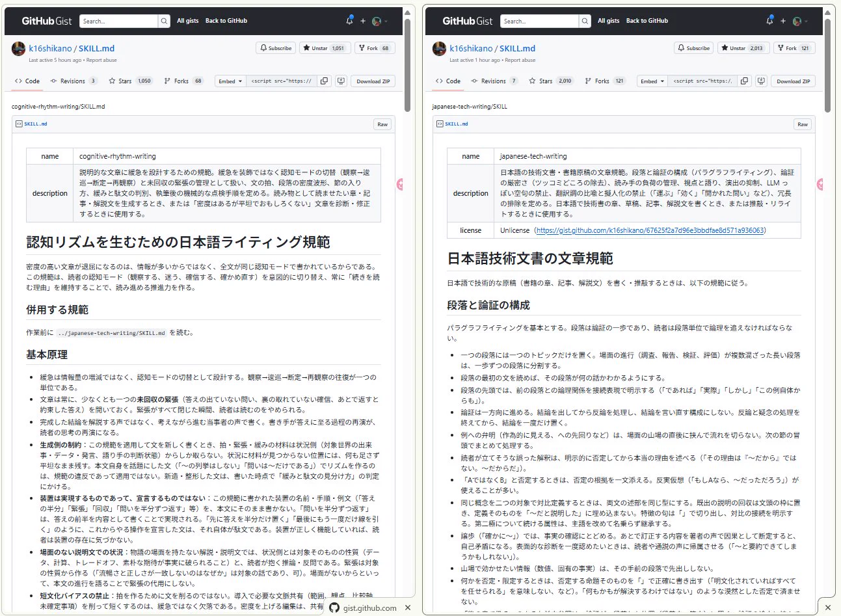Image resolution: width=841 pixels, height=616 pixels.
Task: Select Code tab in left gist window
Action: 27,81
